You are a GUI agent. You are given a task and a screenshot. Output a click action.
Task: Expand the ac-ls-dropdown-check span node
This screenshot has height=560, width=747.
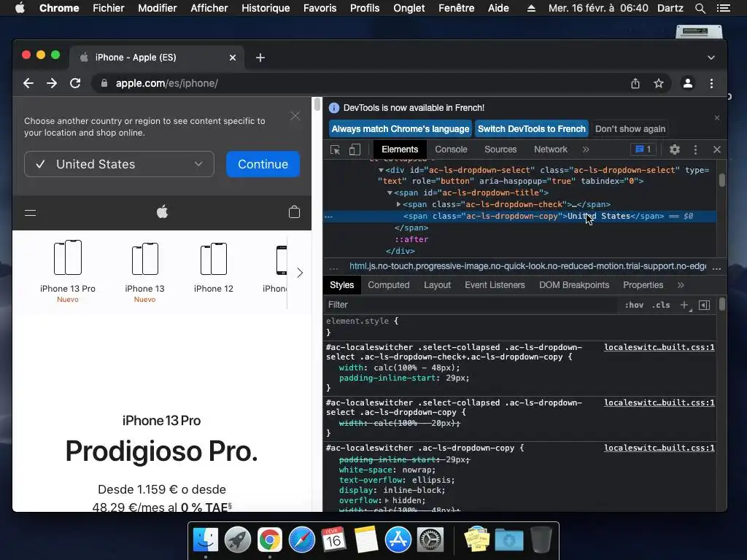[x=399, y=204]
